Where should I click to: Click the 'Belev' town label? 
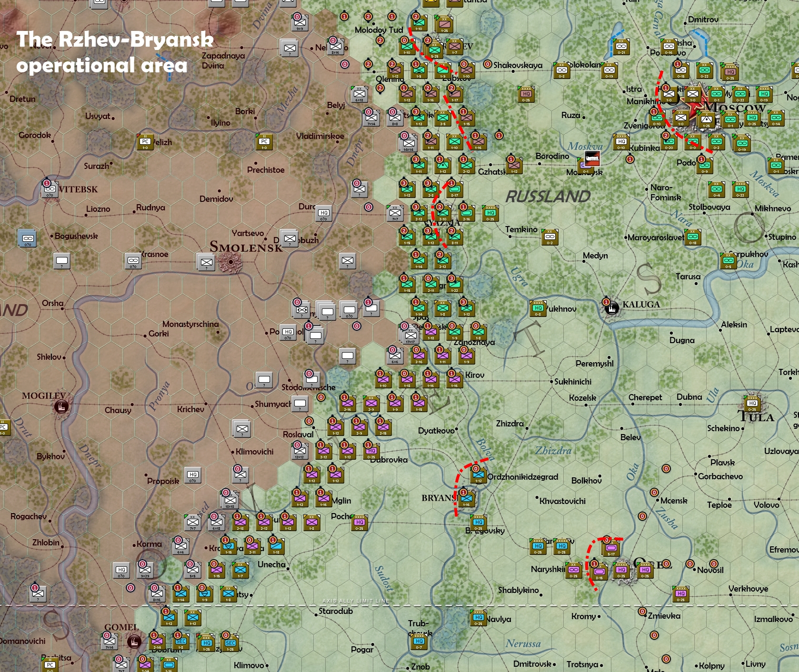(x=630, y=437)
